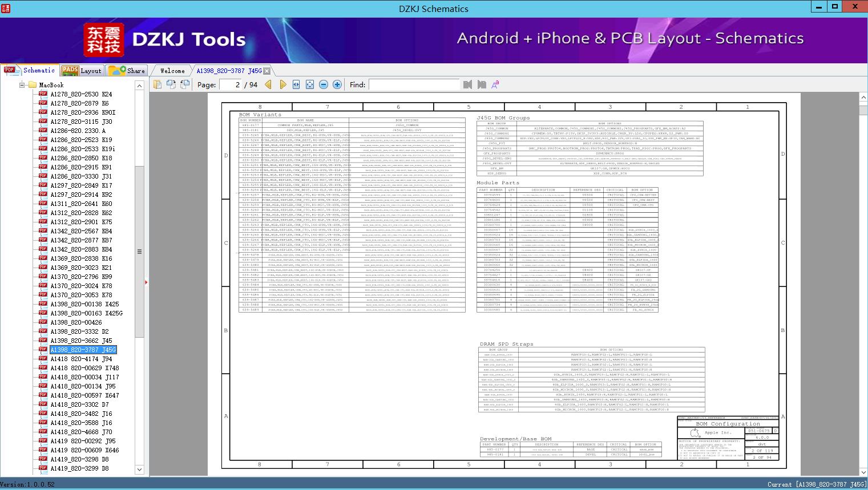The height and width of the screenshot is (490, 868).
Task: Open A1398_820-00426 schematic
Action: (x=76, y=322)
